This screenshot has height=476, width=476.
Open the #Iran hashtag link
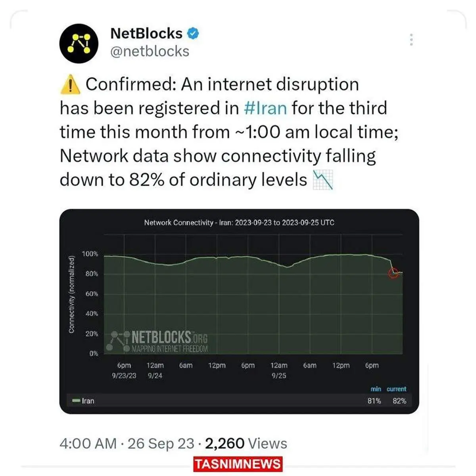tap(265, 108)
